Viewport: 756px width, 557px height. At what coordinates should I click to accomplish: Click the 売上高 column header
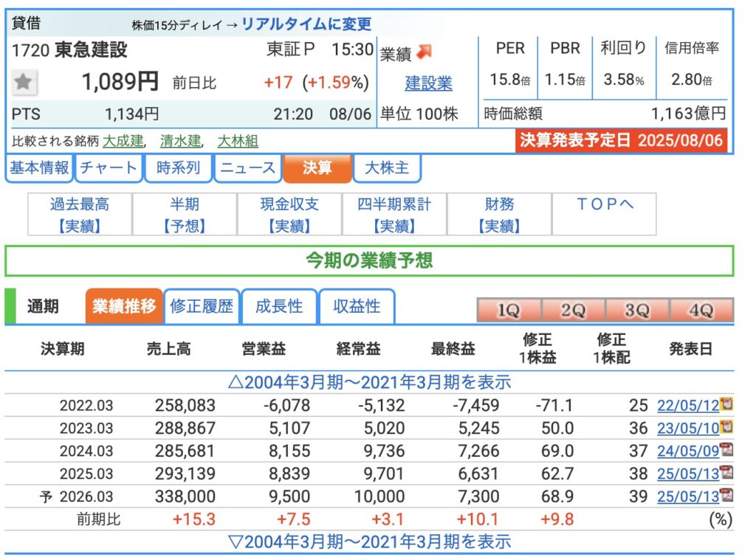point(169,349)
